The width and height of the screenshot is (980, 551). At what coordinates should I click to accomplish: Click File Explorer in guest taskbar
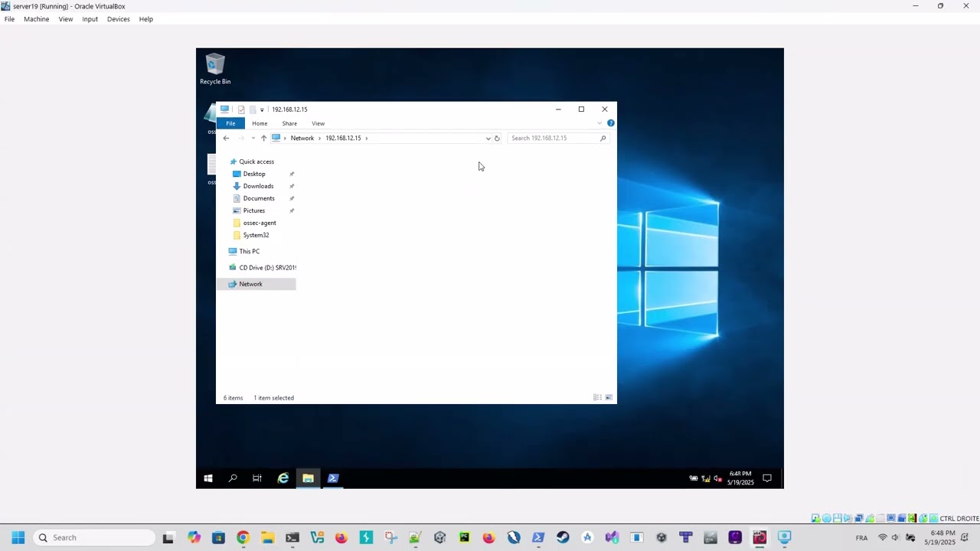(x=308, y=478)
